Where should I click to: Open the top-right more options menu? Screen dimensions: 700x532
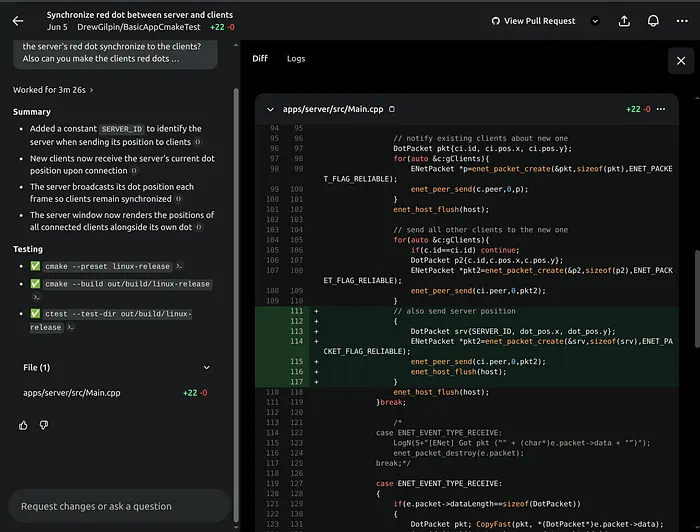682,21
